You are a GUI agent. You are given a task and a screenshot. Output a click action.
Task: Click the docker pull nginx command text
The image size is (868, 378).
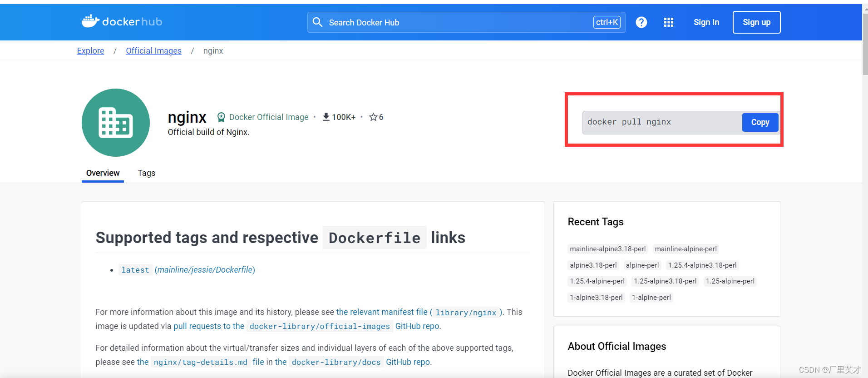pyautogui.click(x=629, y=122)
